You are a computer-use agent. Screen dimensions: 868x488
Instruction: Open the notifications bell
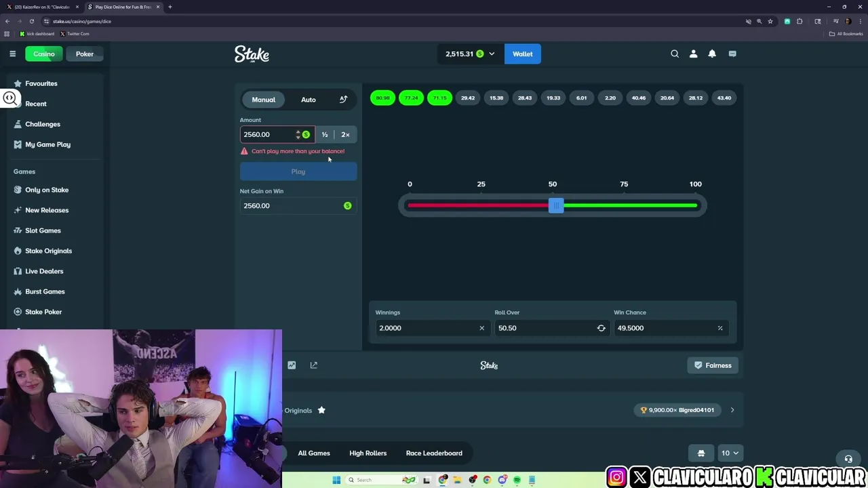tap(712, 54)
